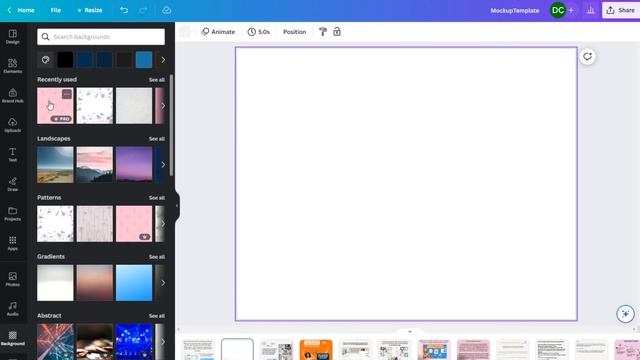Click the MockupTemplate title
This screenshot has width=640, height=360.
pyautogui.click(x=515, y=10)
